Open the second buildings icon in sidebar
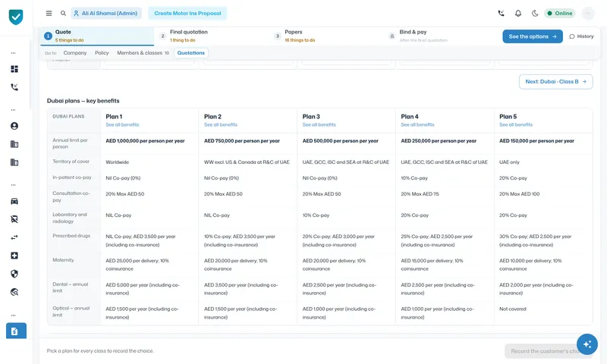 click(x=14, y=162)
